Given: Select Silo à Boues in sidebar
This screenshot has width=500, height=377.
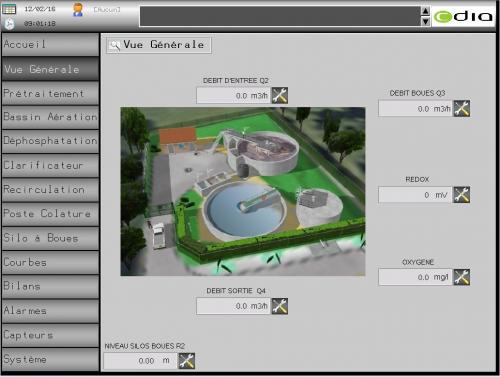Looking at the screenshot, I should [50, 238].
